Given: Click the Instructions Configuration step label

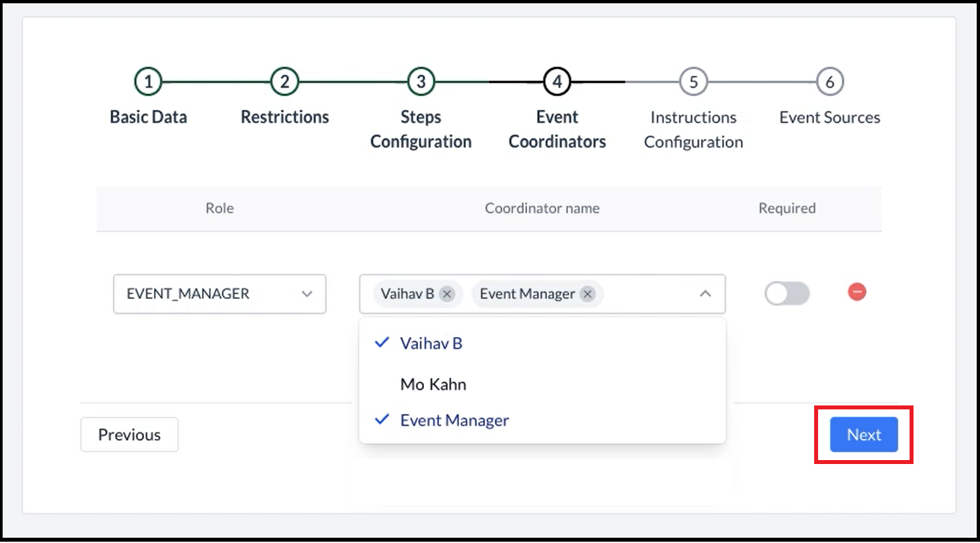Looking at the screenshot, I should coord(693,130).
